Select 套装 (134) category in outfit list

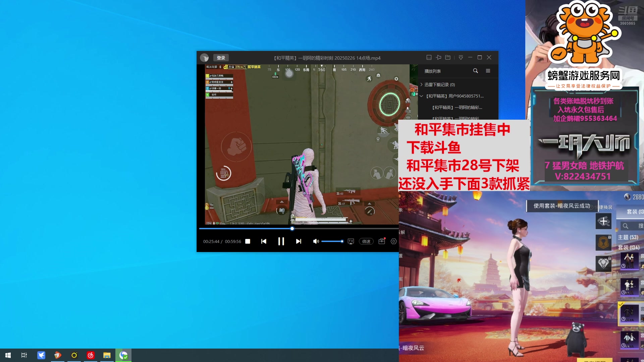pos(629,247)
